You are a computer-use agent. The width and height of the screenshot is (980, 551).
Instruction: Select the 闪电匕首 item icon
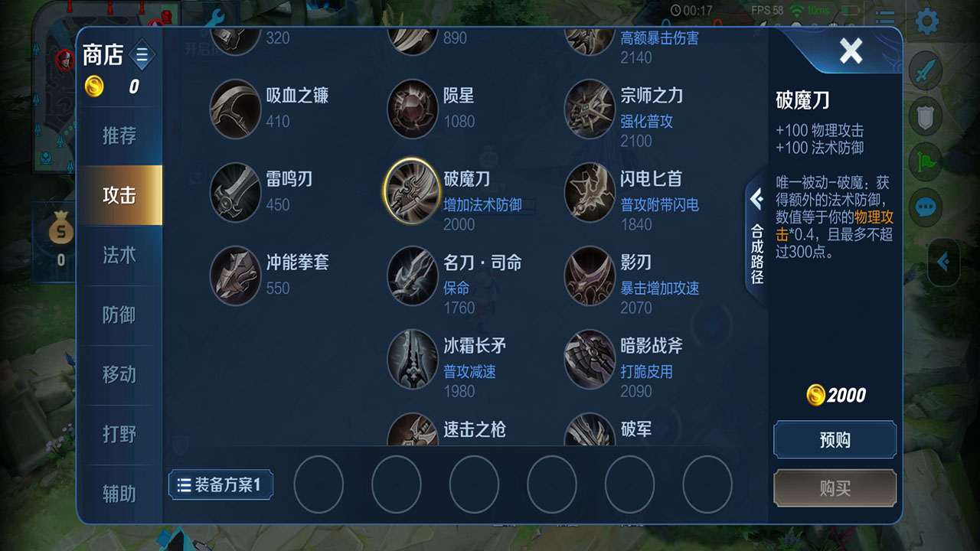pos(590,192)
